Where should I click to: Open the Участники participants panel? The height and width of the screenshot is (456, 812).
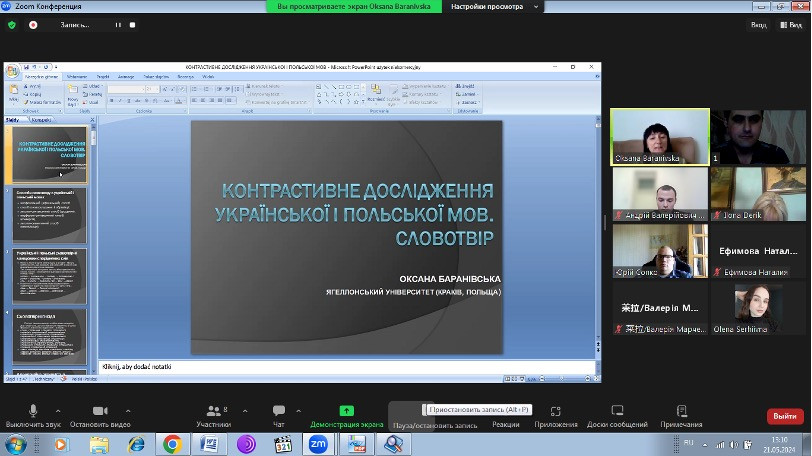click(213, 412)
